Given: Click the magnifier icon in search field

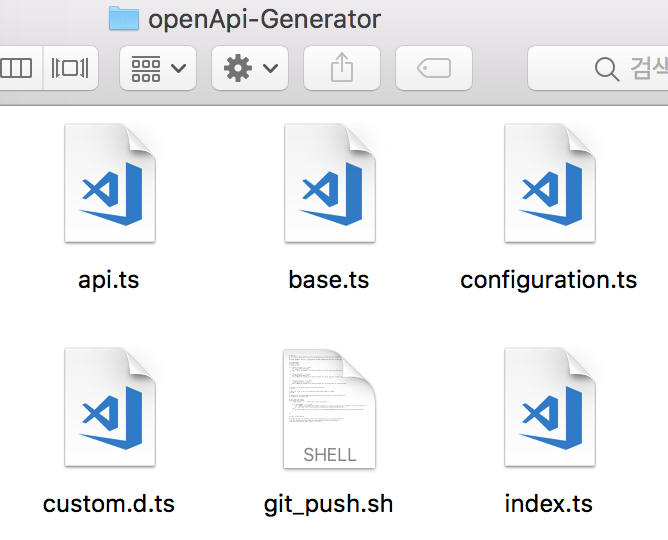Looking at the screenshot, I should click(x=607, y=69).
